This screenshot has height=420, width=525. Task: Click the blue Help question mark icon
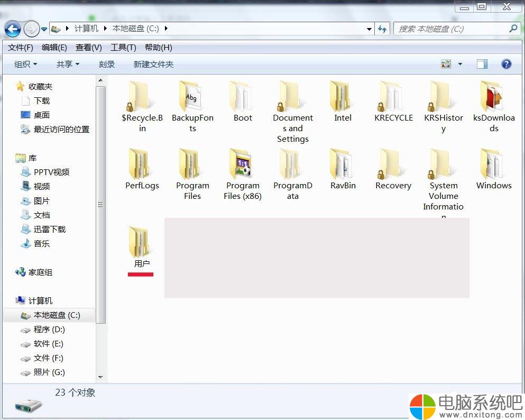(506, 64)
